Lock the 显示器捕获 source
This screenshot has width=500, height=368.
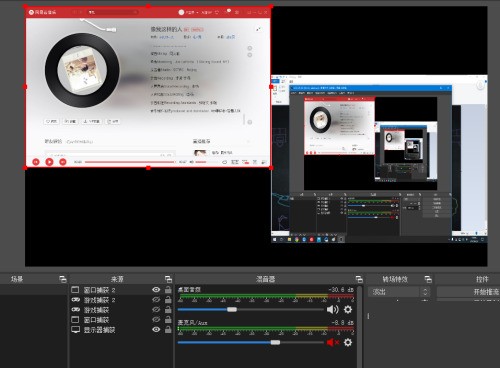[168, 330]
